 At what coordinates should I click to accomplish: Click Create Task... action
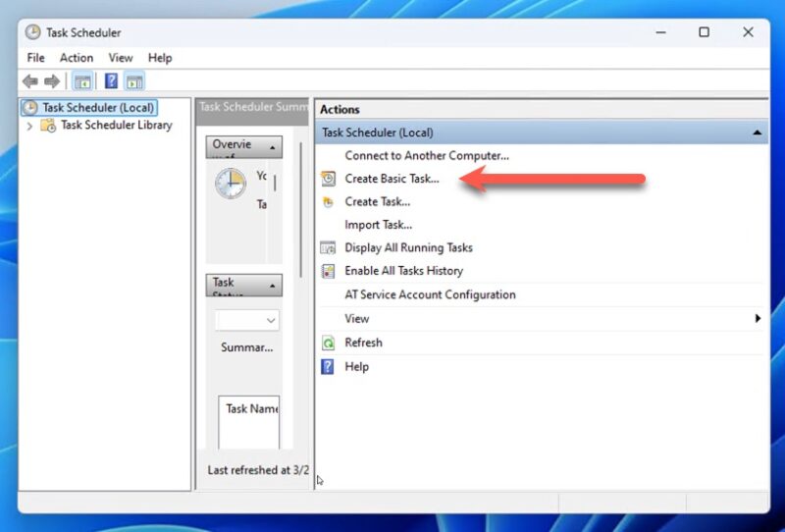[378, 202]
